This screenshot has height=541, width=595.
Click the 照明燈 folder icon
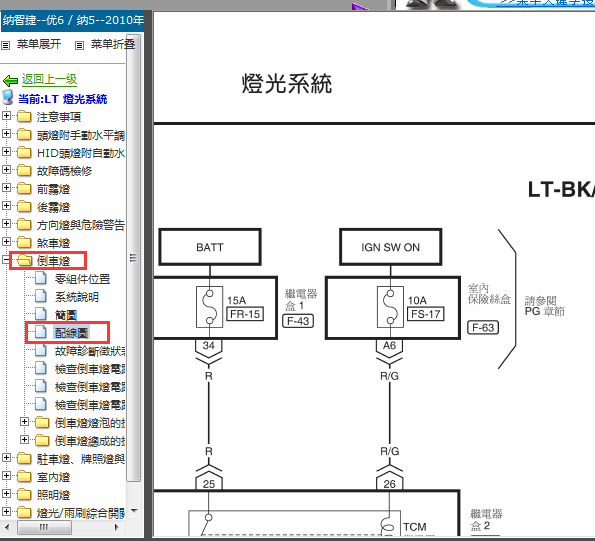pyautogui.click(x=24, y=495)
